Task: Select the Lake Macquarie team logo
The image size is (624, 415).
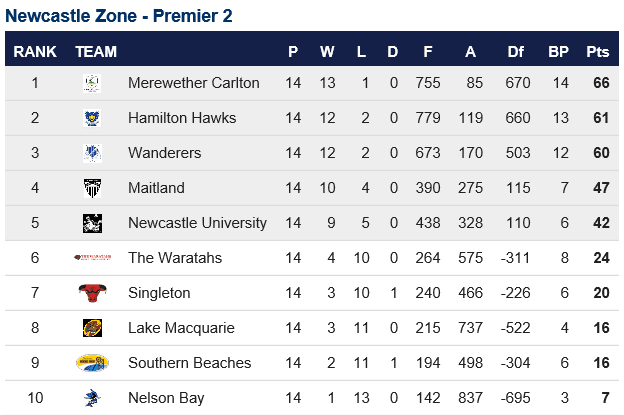Action: 92,328
